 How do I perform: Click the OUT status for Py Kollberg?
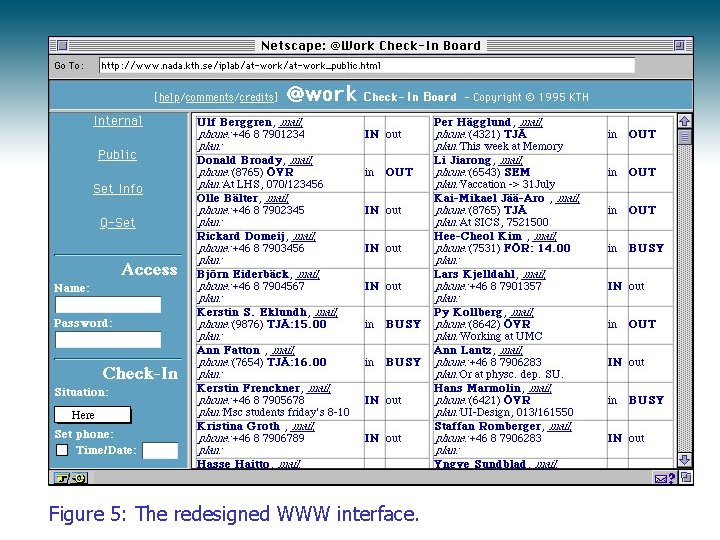642,324
